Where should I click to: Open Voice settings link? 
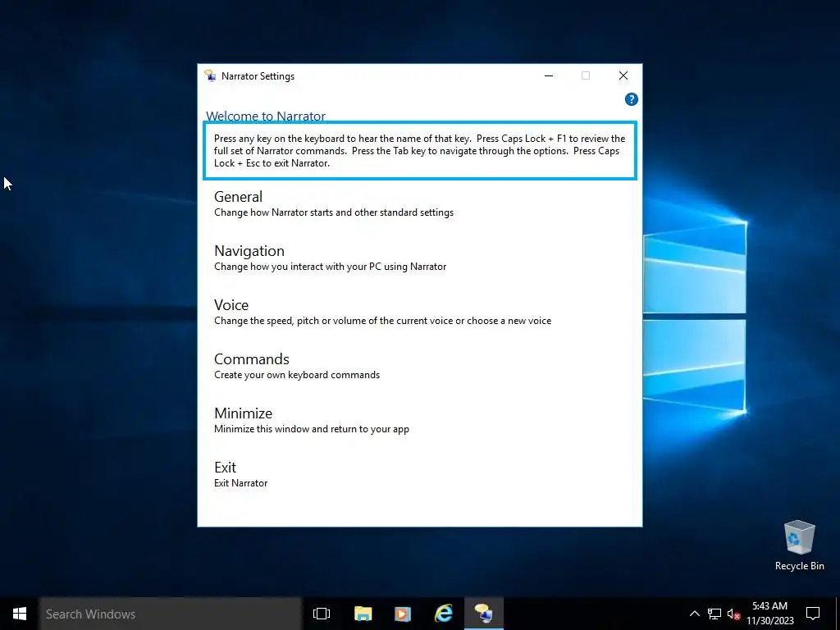tap(231, 305)
